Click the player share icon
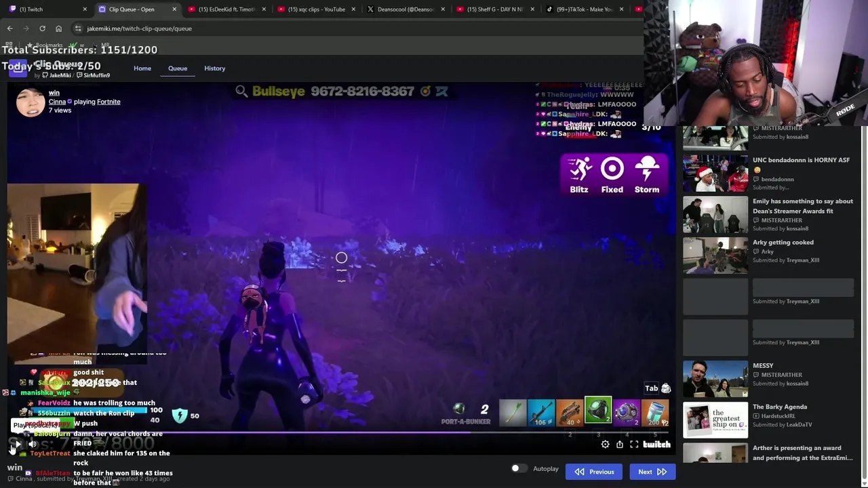 coord(620,445)
